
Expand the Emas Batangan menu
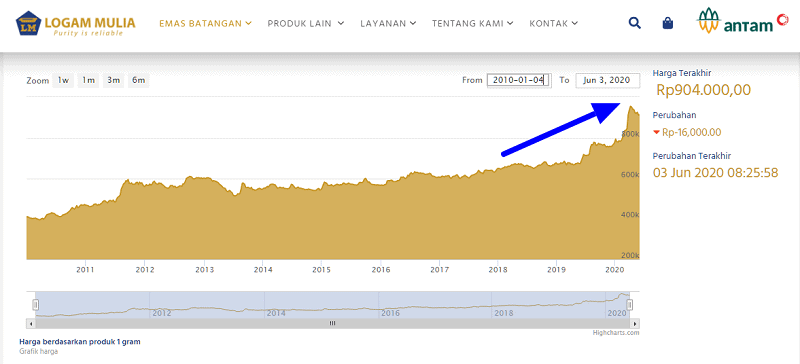206,23
